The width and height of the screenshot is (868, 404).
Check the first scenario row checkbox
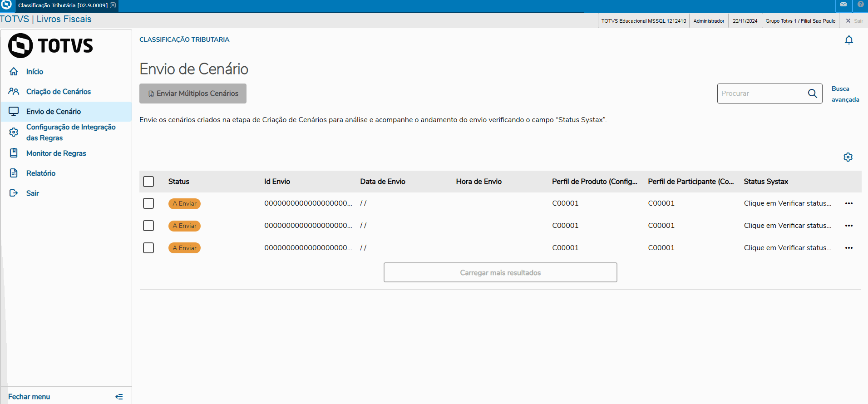(x=148, y=203)
